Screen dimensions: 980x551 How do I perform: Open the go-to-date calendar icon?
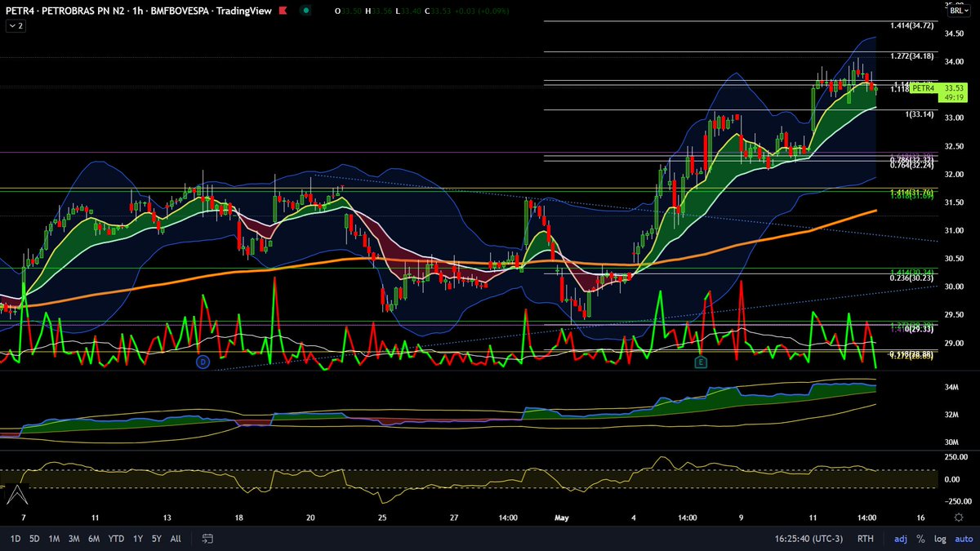click(207, 539)
